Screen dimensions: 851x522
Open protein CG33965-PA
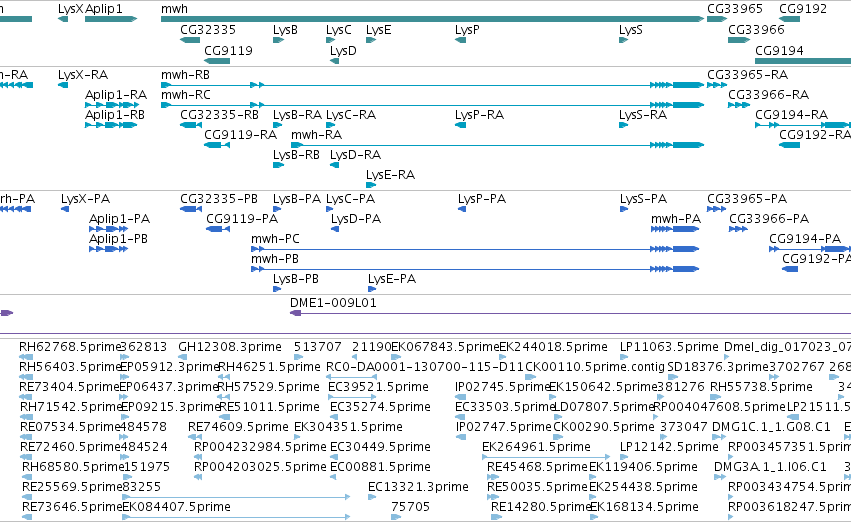click(x=716, y=209)
